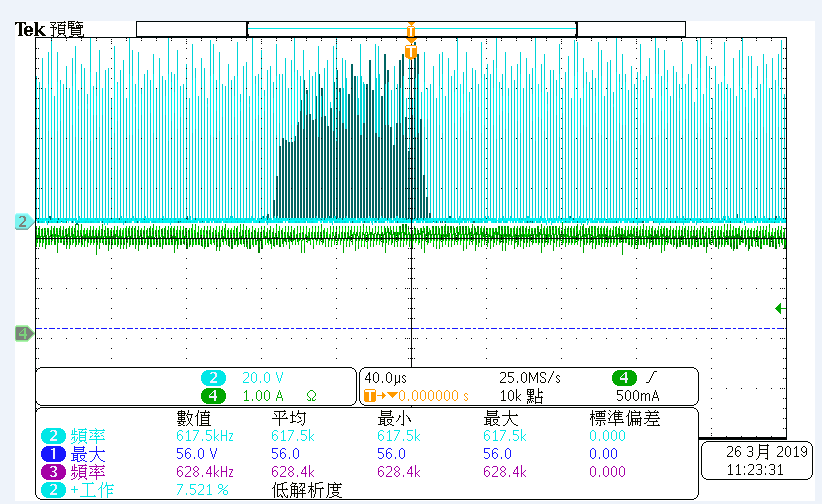Click the 500mA trigger level readout
The height and width of the screenshot is (504, 822).
point(637,396)
